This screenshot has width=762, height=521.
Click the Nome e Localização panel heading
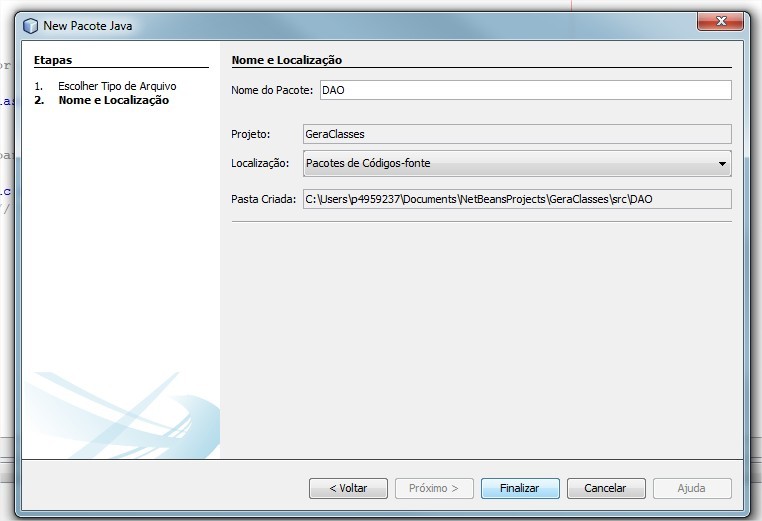click(287, 60)
